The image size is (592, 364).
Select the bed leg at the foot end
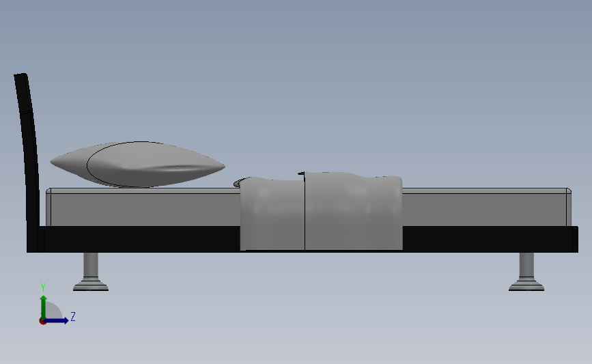click(526, 272)
